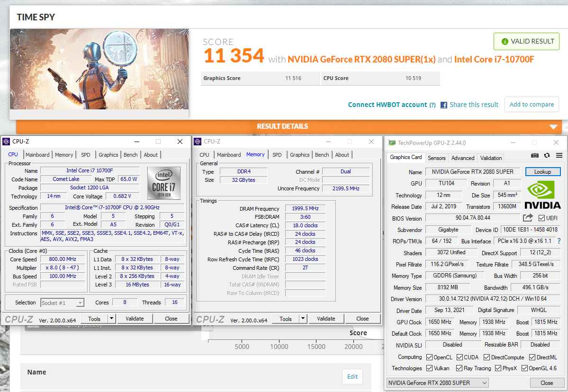Viewport: 568px width, 392px height.
Task: Toggle the CUDA checkbox
Action: click(460, 357)
